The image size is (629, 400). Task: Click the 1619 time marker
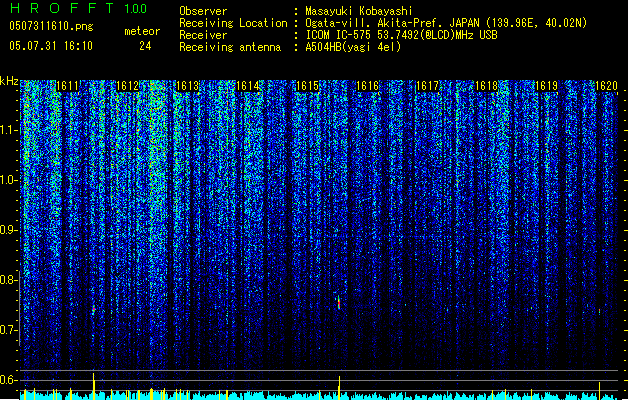click(546, 86)
